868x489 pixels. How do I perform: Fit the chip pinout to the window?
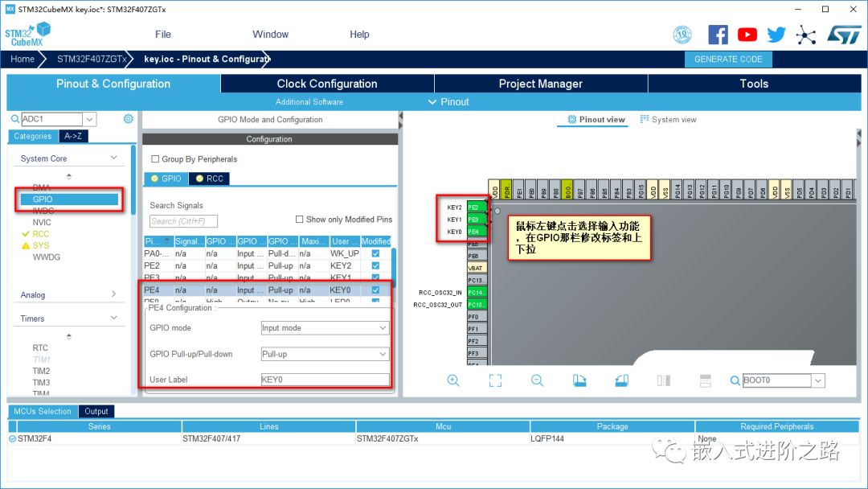pyautogui.click(x=495, y=380)
